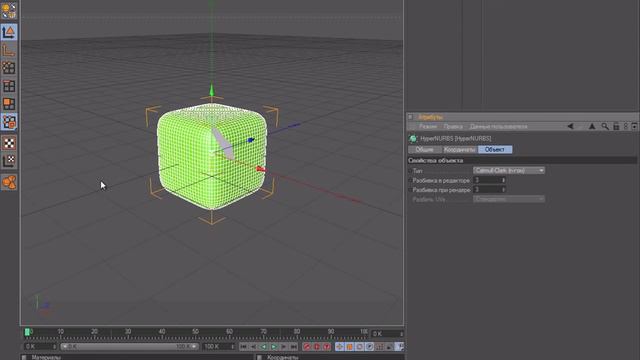Click the last timeline options icon
The height and width of the screenshot is (360, 640).
[399, 347]
